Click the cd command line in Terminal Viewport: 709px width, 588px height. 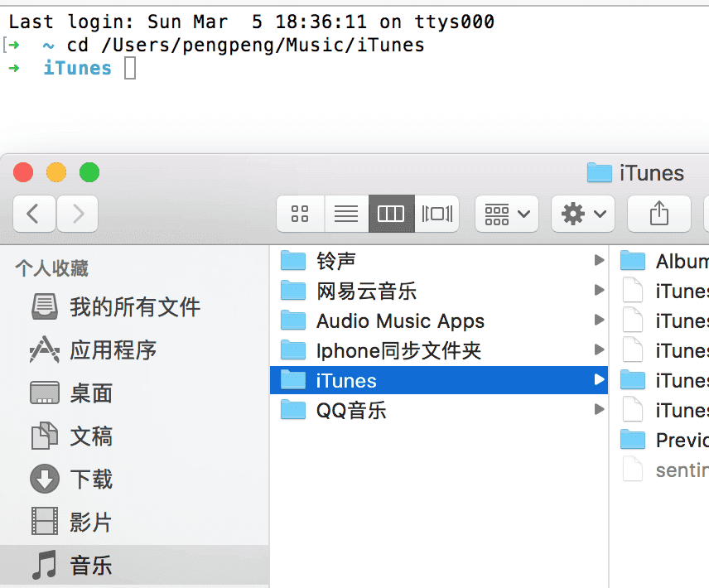tap(245, 45)
